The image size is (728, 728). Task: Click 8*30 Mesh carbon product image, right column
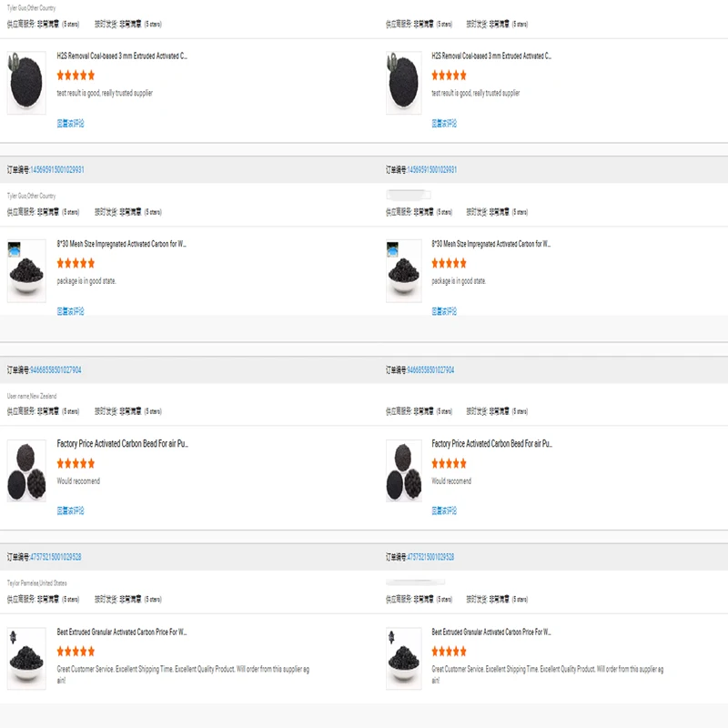[403, 270]
